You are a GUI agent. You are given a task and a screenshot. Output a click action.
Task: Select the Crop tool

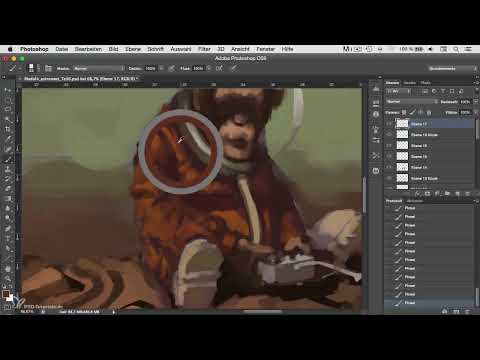(x=8, y=129)
